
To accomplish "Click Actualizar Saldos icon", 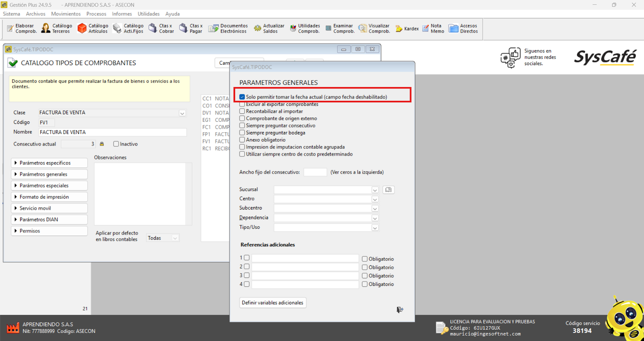I will (269, 29).
